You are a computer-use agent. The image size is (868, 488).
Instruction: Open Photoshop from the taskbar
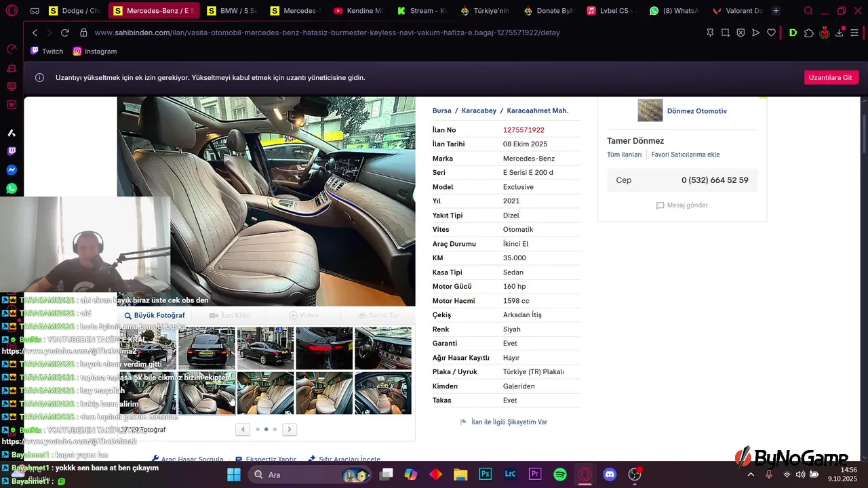pos(485,474)
